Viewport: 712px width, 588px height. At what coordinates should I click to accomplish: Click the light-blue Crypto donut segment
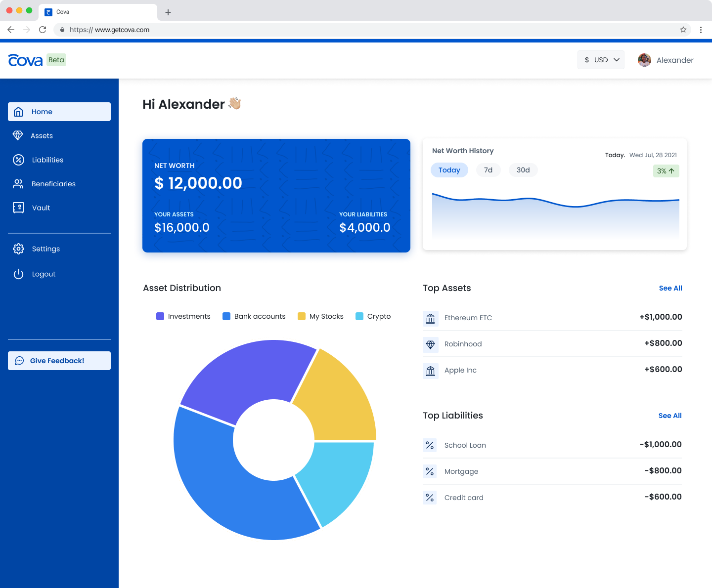pos(336,477)
